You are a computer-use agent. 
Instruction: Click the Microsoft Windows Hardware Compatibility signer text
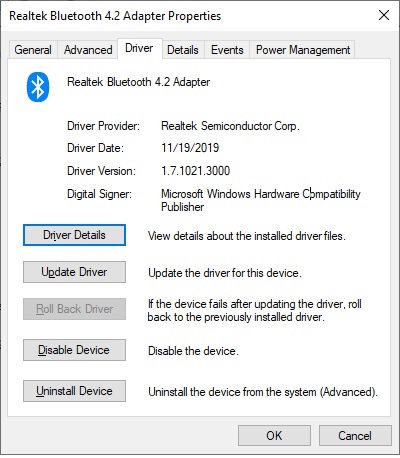[261, 200]
